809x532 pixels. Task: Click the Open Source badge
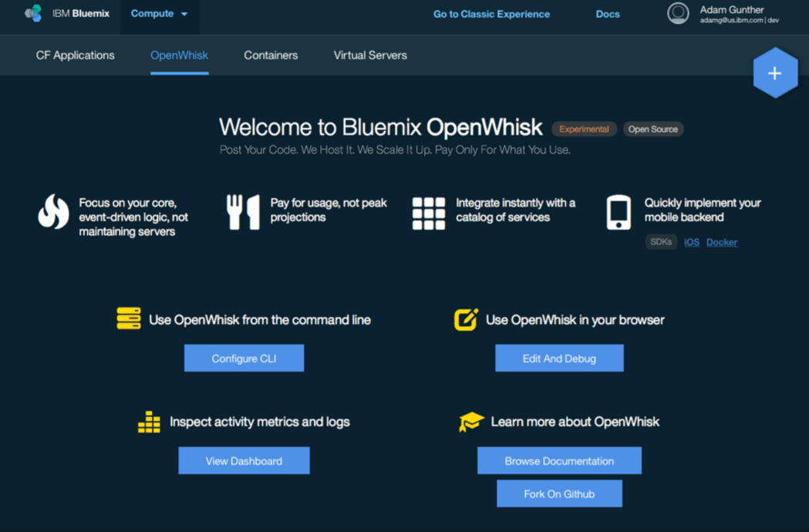(652, 129)
